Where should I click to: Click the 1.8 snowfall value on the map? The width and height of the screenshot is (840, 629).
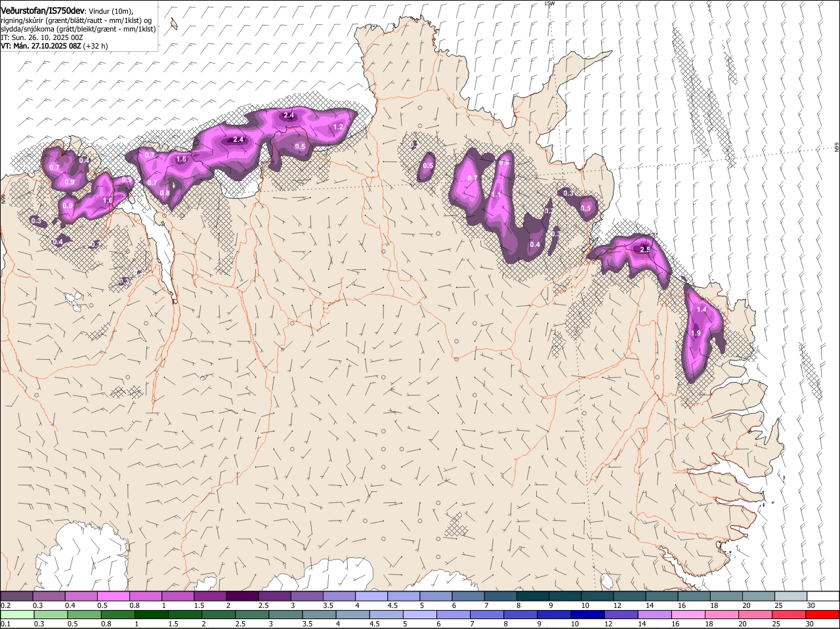point(182,159)
